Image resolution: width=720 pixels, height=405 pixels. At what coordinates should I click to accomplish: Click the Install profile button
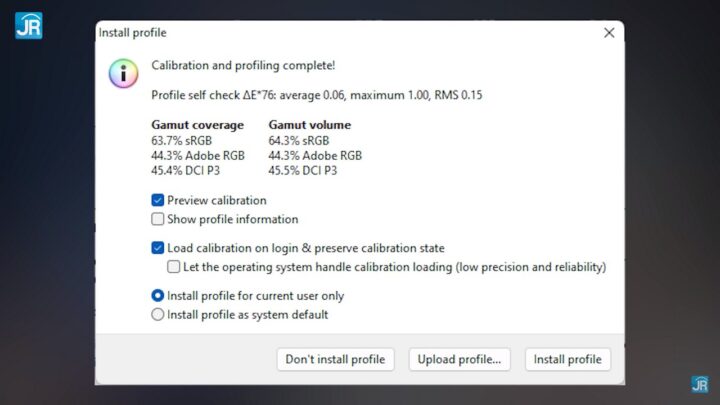click(567, 359)
